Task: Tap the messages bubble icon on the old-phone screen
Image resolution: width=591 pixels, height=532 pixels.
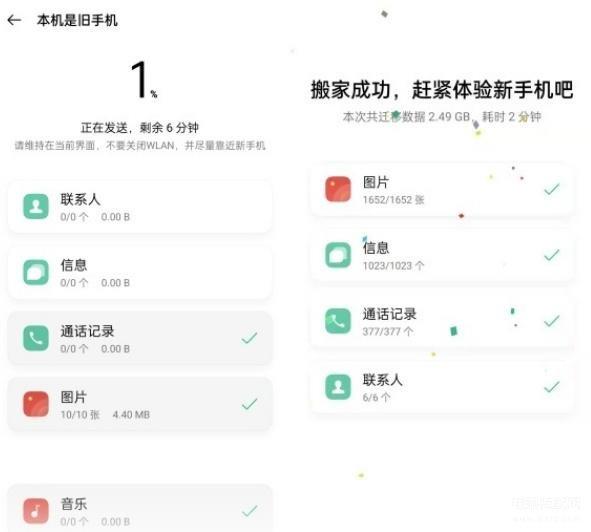Action: pos(36,272)
